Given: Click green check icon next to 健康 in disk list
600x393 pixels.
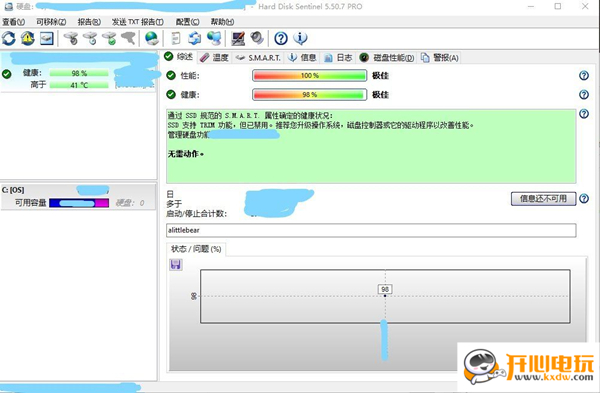Looking at the screenshot, I should (7, 74).
